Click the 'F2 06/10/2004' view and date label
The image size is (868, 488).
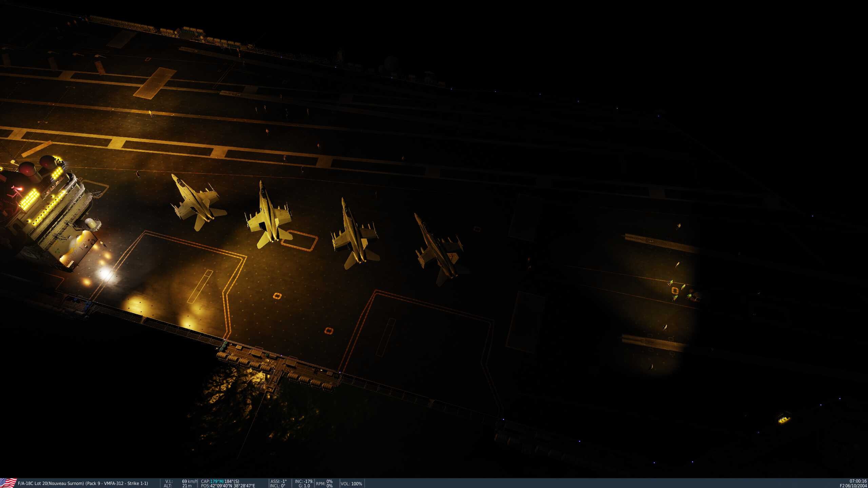point(853,486)
